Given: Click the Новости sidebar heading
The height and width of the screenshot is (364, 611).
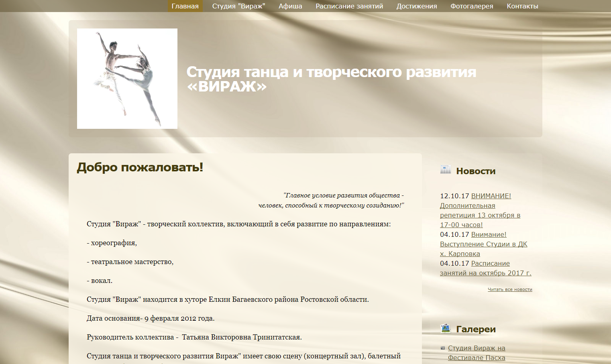Looking at the screenshot, I should [476, 171].
